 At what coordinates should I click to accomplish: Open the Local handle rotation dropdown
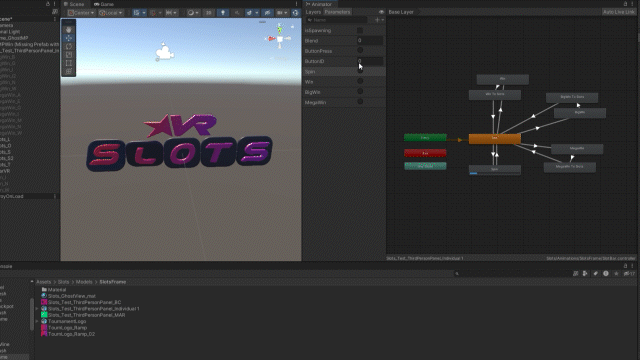[111, 13]
